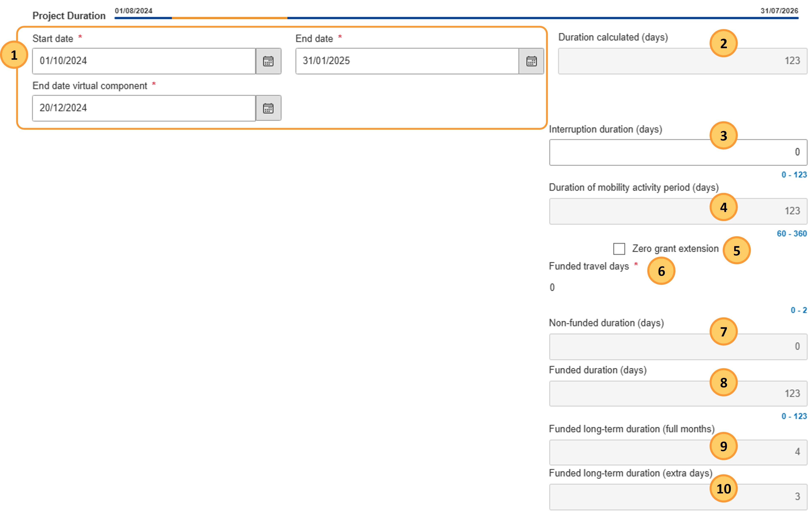This screenshot has width=812, height=514.
Task: Click the 60 - 360 range hint
Action: [792, 234]
